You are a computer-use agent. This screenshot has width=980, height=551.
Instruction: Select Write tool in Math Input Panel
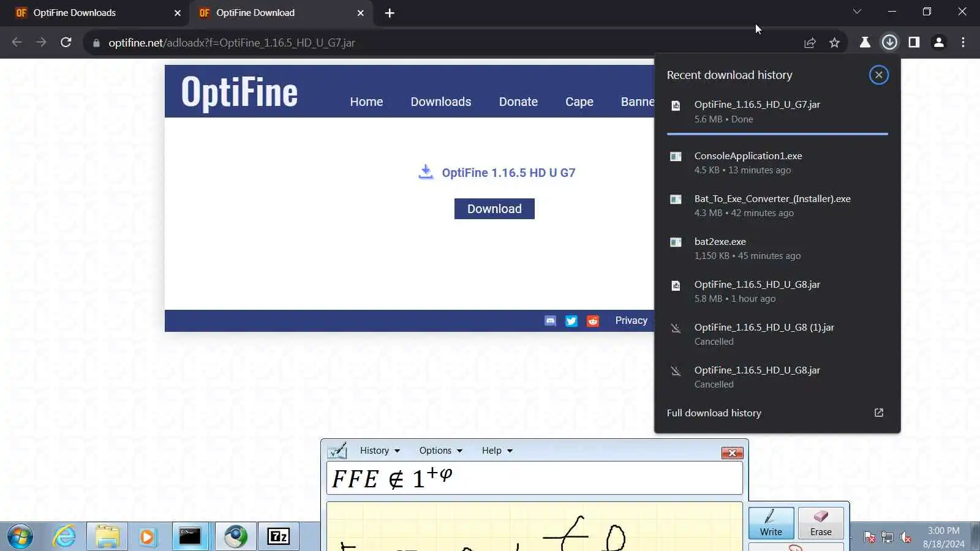[771, 523]
